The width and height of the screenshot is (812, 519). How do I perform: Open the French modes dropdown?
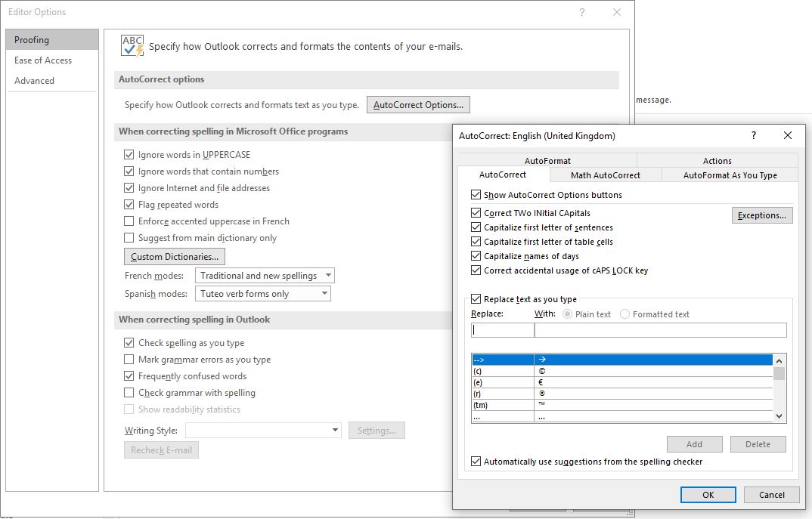pos(265,275)
